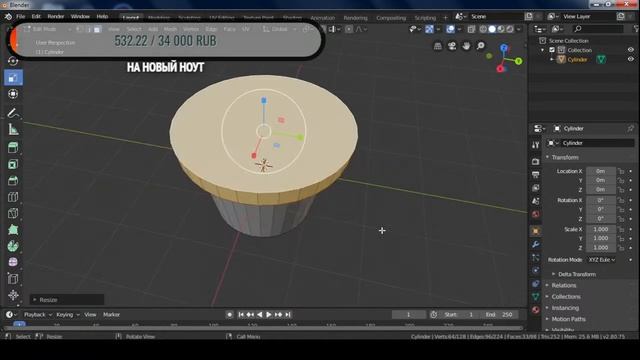Screen dimensions: 640x360
Task: Select the Shrink/Fatten tool
Action: pos(13,295)
